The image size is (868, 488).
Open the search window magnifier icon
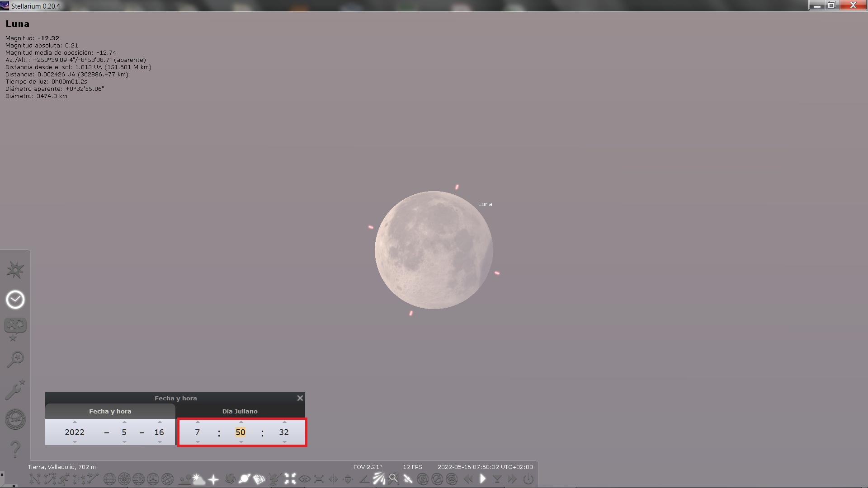tap(15, 360)
